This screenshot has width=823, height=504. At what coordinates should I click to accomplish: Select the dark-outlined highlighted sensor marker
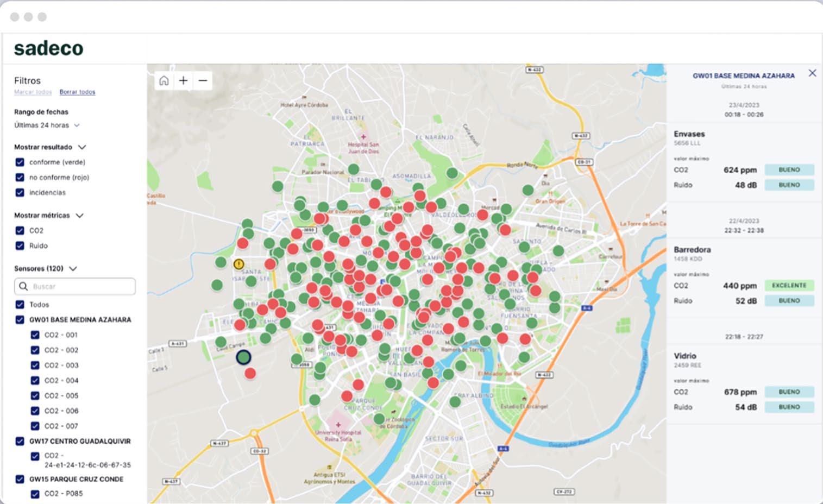click(243, 357)
